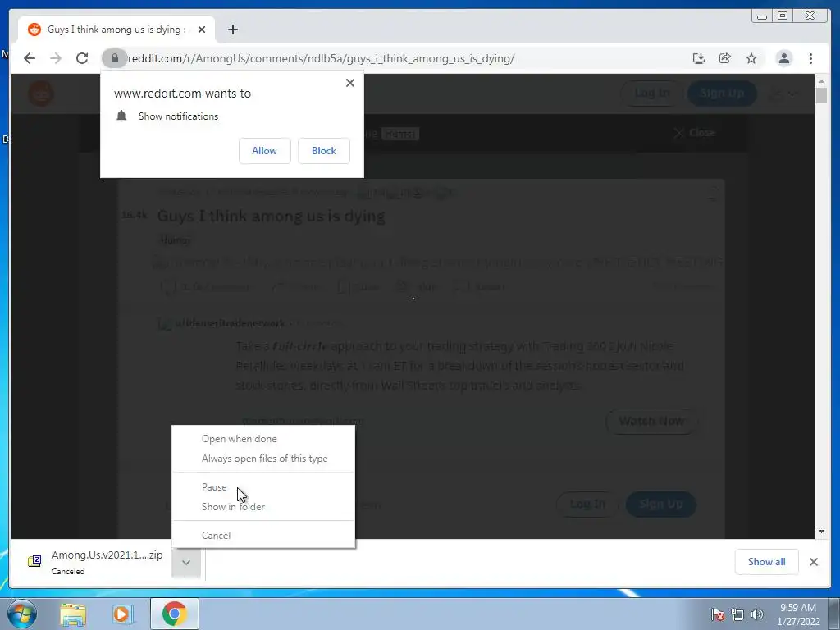Share this page via the share icon
This screenshot has width=840, height=630.
point(725,58)
